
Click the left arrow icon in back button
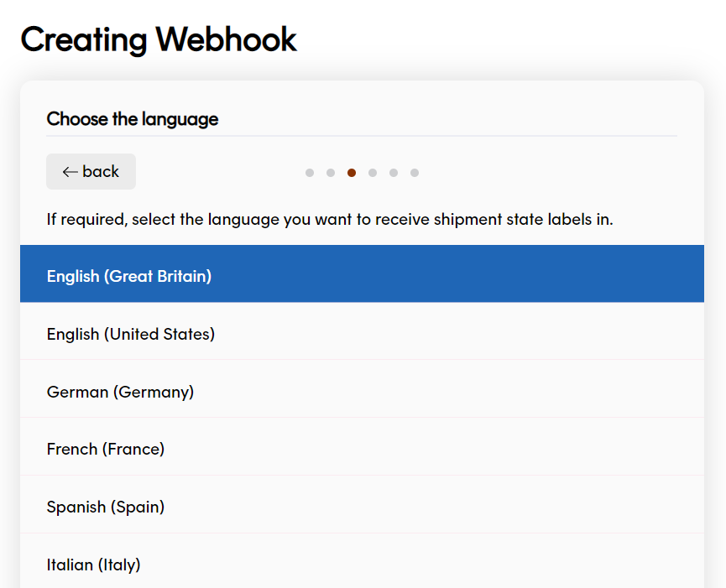[x=70, y=172]
